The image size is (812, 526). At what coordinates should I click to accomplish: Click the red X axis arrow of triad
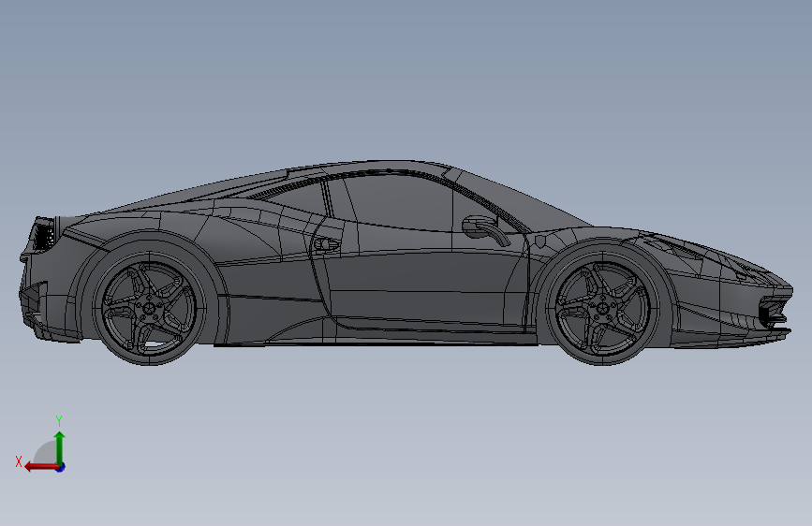pos(40,467)
